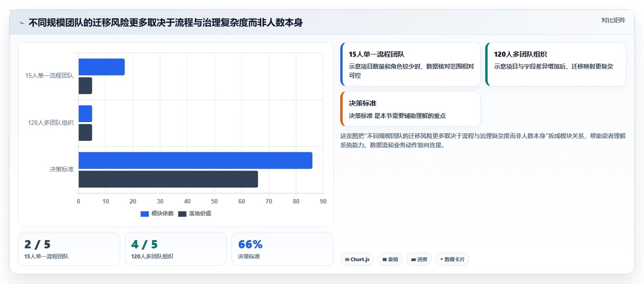644x284 pixels.
Task: Click the description paragraph starting 这张图把
Action: point(483,141)
